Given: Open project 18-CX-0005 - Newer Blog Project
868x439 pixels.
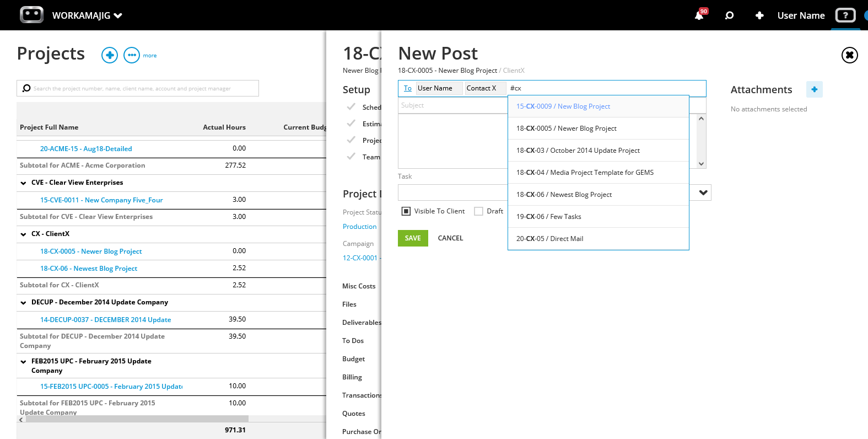Looking at the screenshot, I should point(91,251).
